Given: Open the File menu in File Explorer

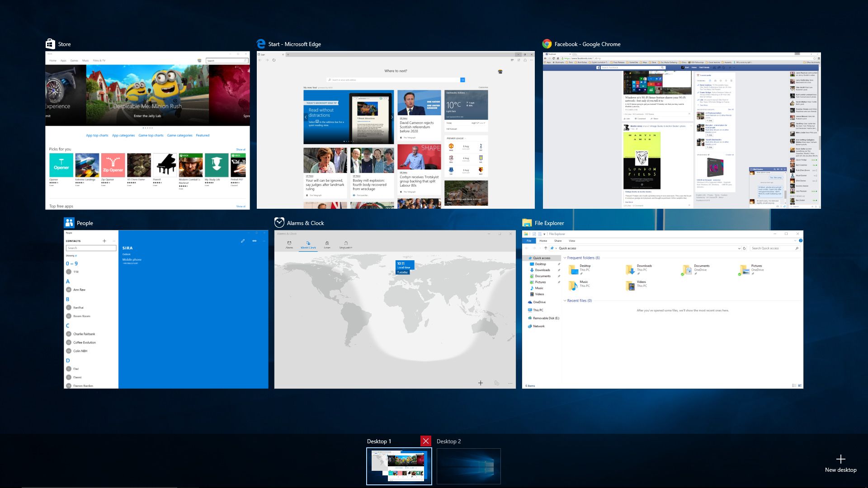Looking at the screenshot, I should tap(529, 241).
